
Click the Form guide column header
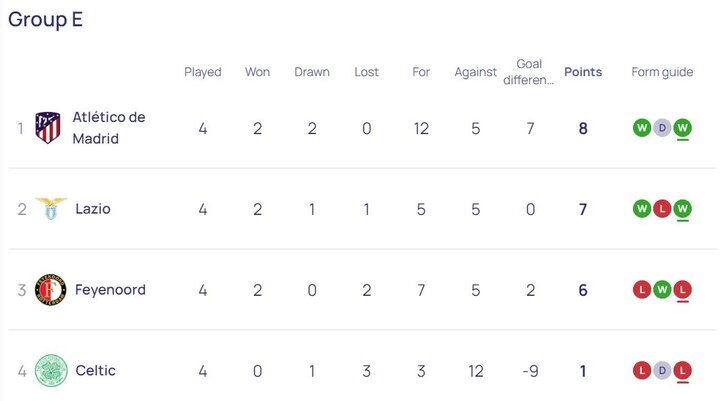click(x=662, y=72)
